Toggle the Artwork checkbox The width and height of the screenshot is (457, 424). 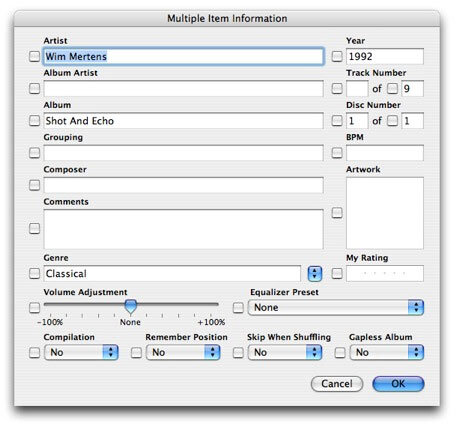337,213
